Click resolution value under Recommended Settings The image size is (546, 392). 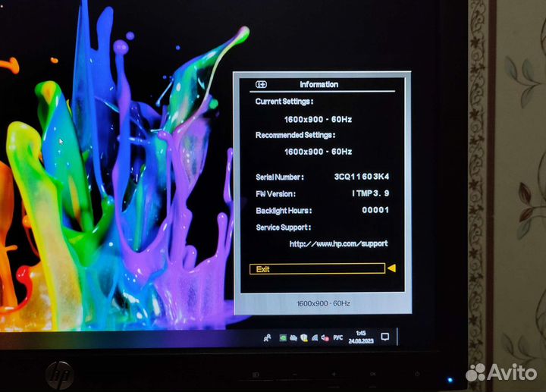tap(318, 152)
